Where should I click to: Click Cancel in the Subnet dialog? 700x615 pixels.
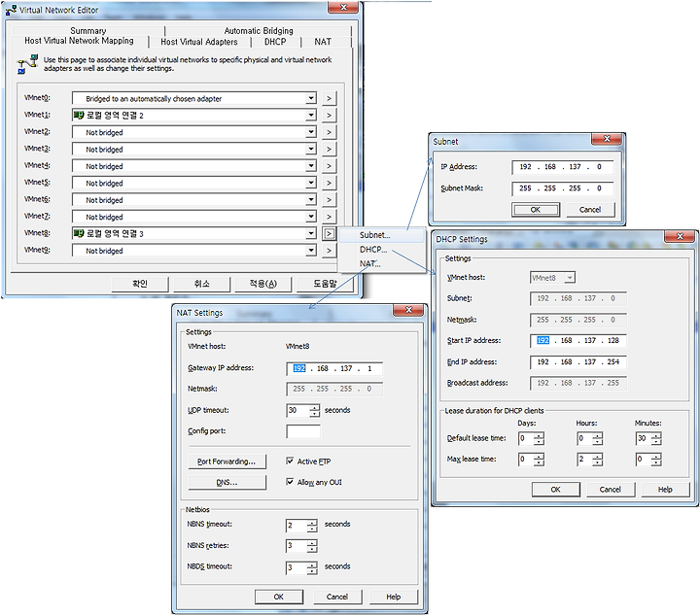coord(590,210)
